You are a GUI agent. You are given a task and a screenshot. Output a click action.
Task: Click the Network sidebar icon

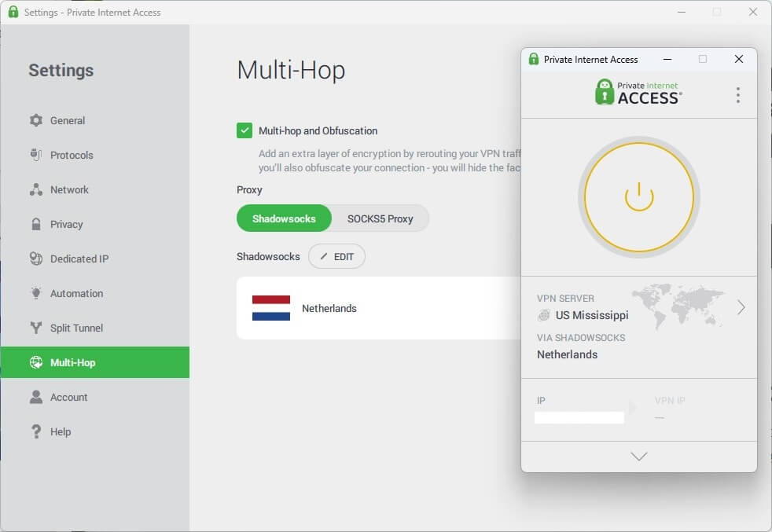36,189
